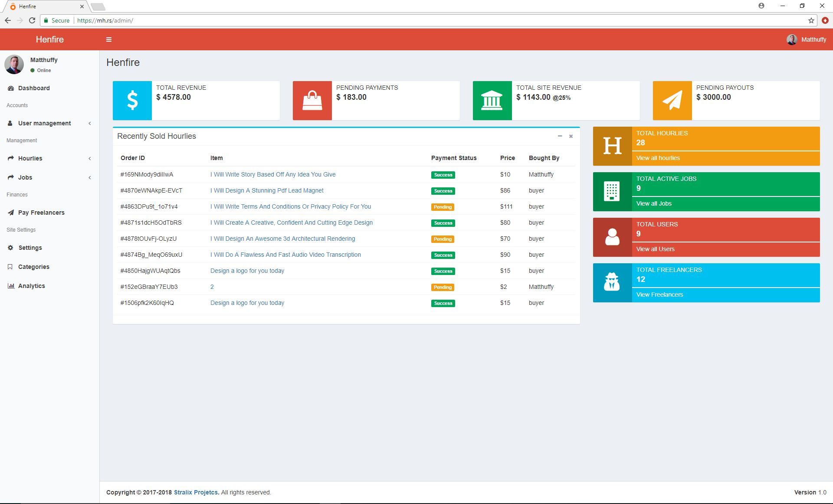Click the paper plane icon beside Pay Freelancers
Screen dimensions: 833x504
(x=11, y=213)
